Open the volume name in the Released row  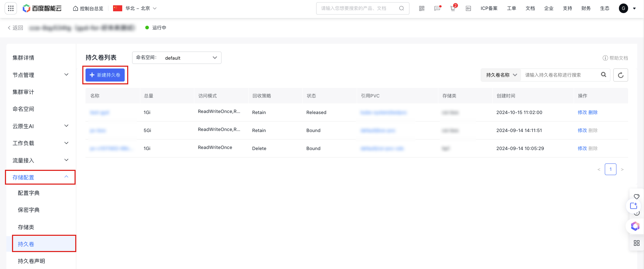point(100,113)
